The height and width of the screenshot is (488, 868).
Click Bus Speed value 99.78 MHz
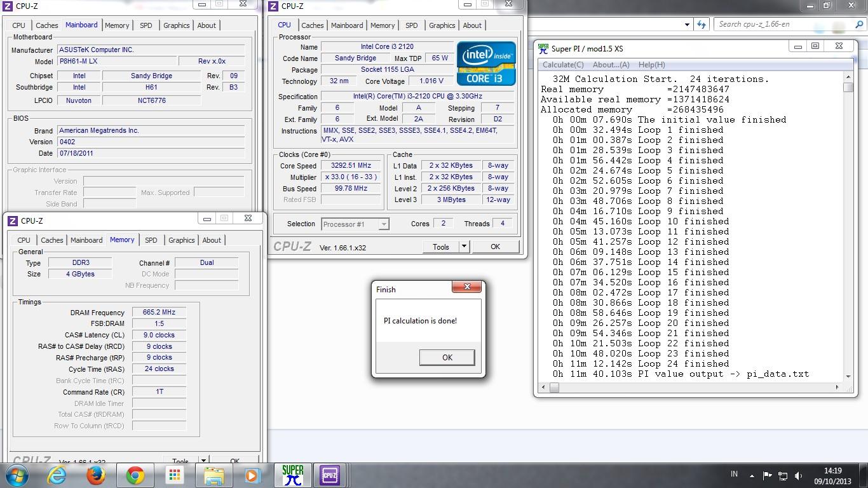pos(351,189)
